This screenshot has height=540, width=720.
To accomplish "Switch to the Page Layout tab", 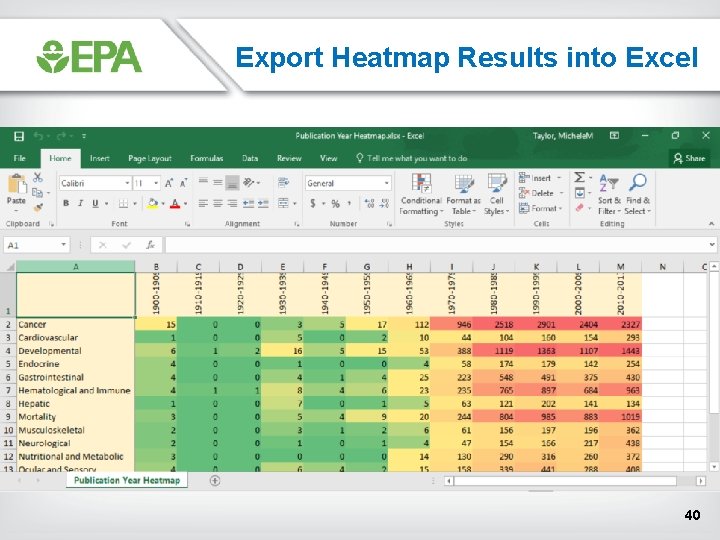I will click(x=150, y=158).
